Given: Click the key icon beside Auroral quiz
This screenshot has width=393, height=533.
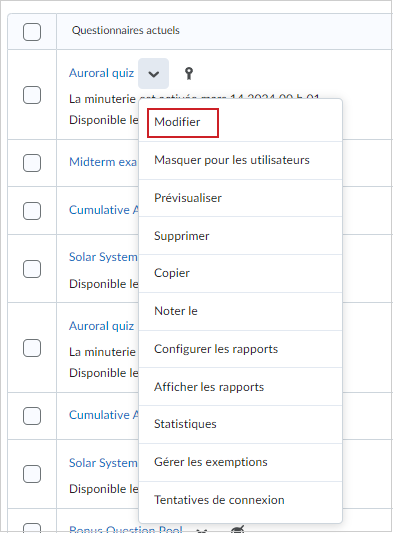Looking at the screenshot, I should pyautogui.click(x=189, y=73).
